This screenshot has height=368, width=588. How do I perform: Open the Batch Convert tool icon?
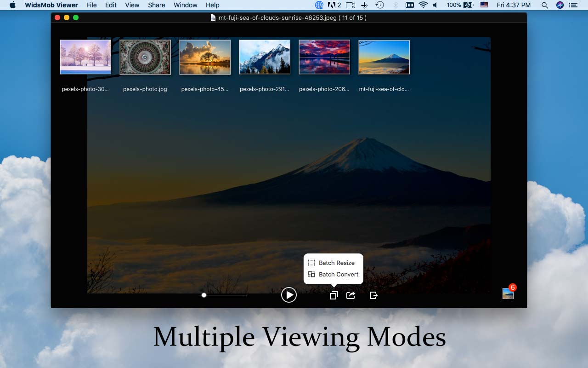(x=311, y=274)
